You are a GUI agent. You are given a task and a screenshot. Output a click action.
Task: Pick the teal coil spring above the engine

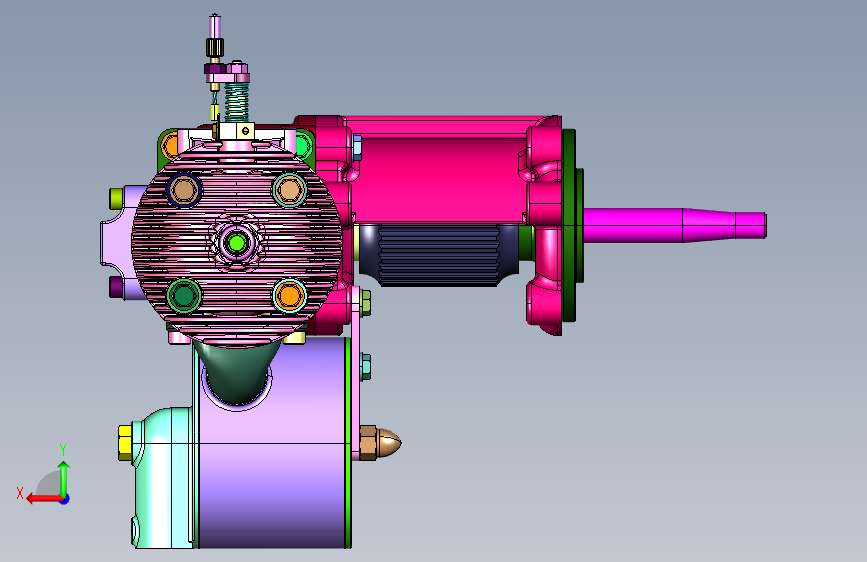coord(237,101)
